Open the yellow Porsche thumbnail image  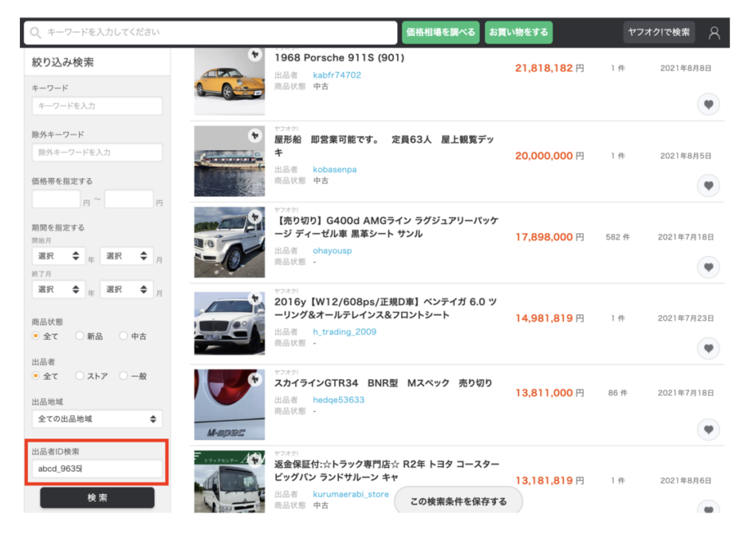(229, 81)
